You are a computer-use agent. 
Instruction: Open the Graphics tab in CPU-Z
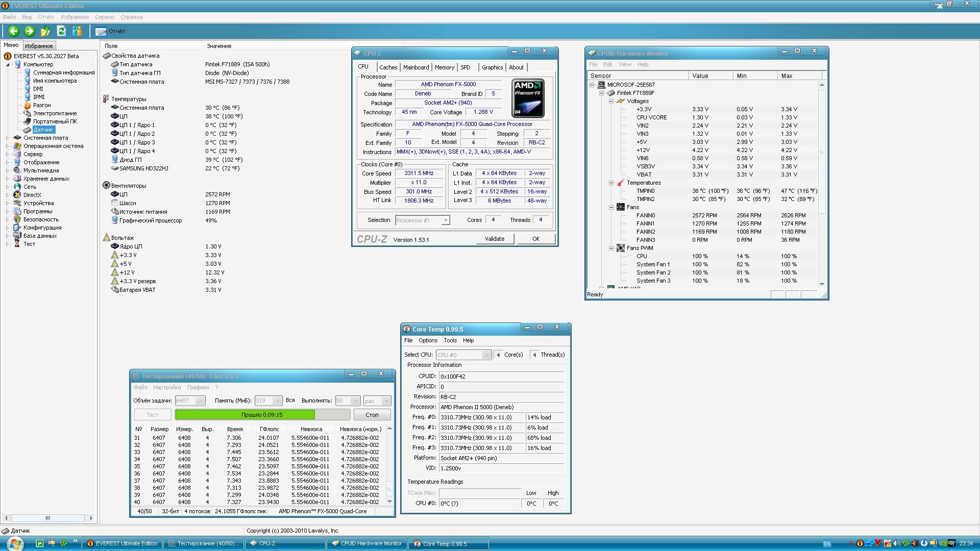[493, 67]
